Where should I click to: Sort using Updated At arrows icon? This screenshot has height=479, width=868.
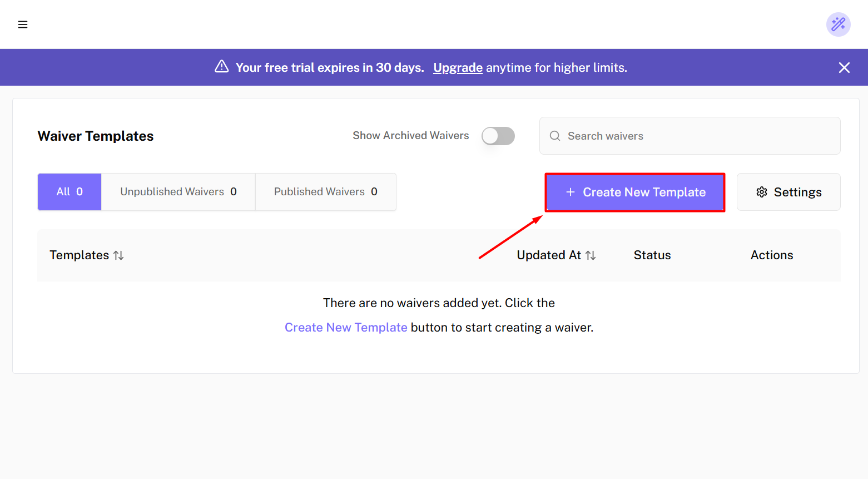(591, 255)
